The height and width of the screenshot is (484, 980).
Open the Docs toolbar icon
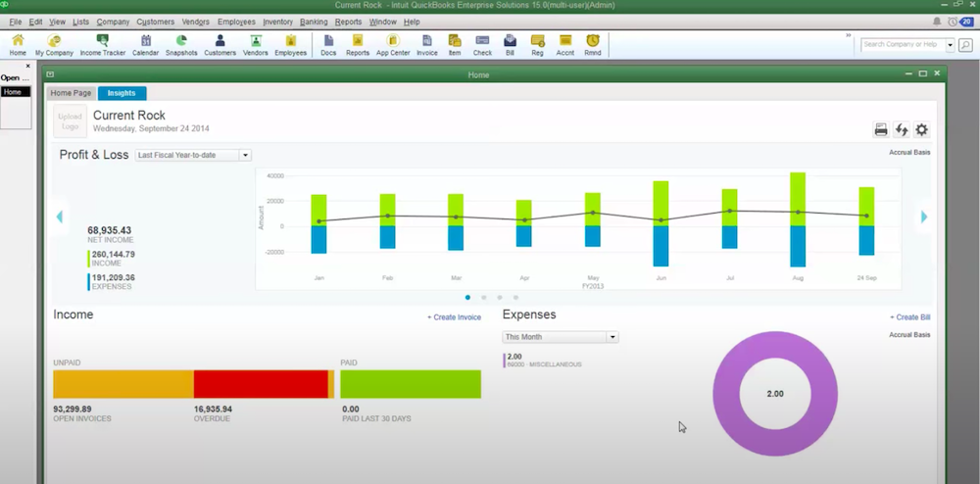328,45
